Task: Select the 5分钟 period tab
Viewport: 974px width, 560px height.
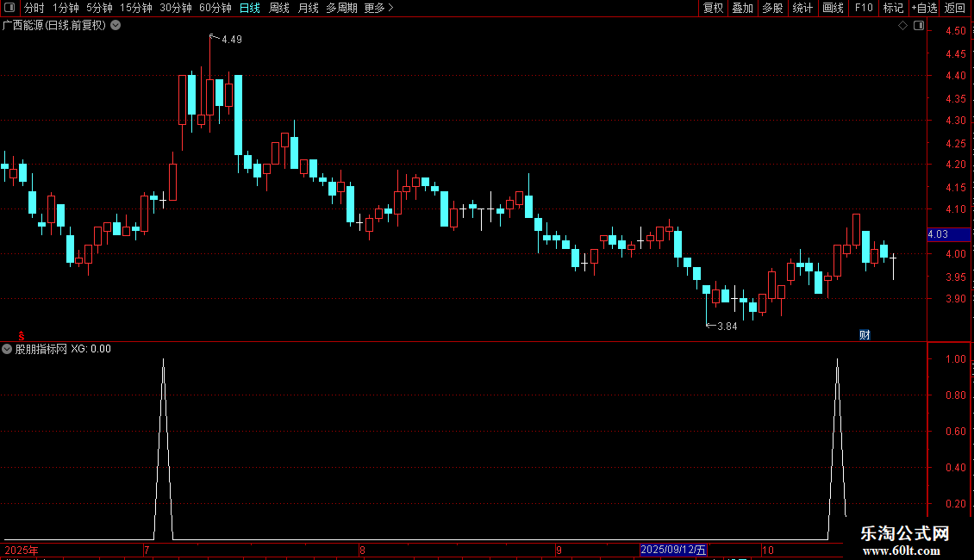Action: click(99, 8)
